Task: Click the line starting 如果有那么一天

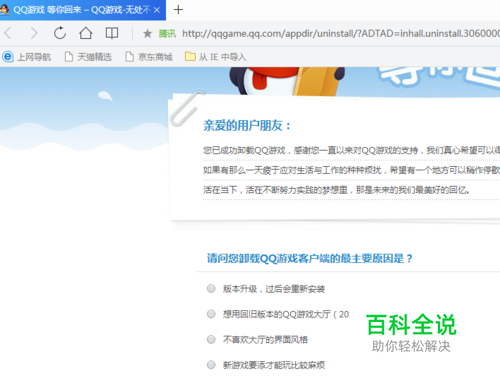Action: click(x=351, y=170)
